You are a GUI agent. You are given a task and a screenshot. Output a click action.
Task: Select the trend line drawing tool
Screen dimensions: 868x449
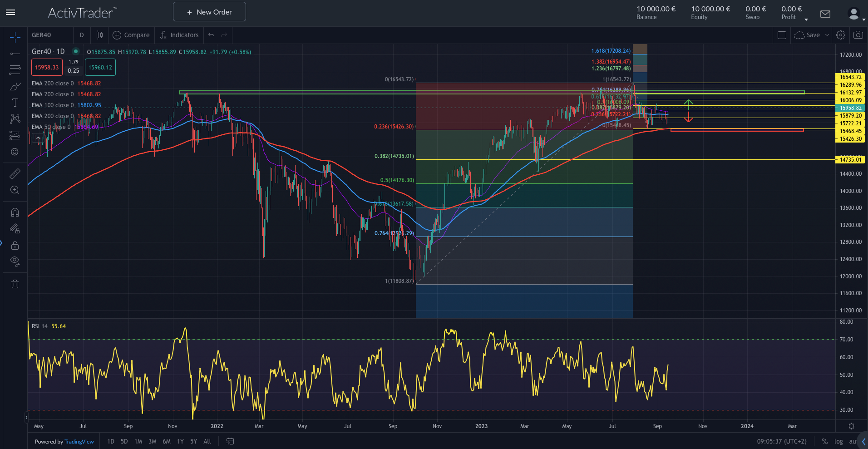click(x=15, y=54)
